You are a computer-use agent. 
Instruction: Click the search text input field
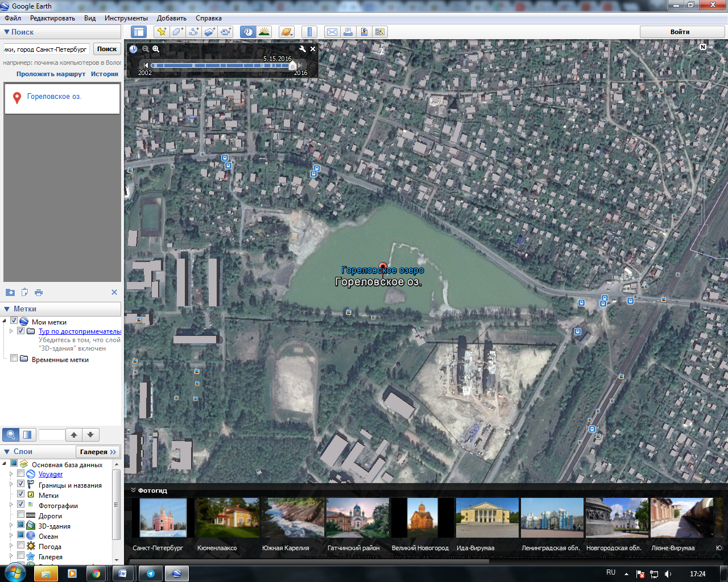[x=47, y=49]
